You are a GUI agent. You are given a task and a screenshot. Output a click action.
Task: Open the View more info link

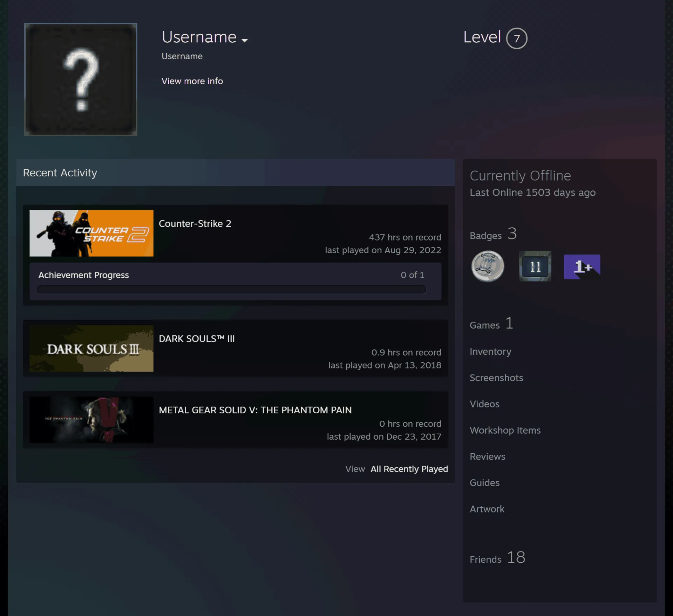coord(192,81)
